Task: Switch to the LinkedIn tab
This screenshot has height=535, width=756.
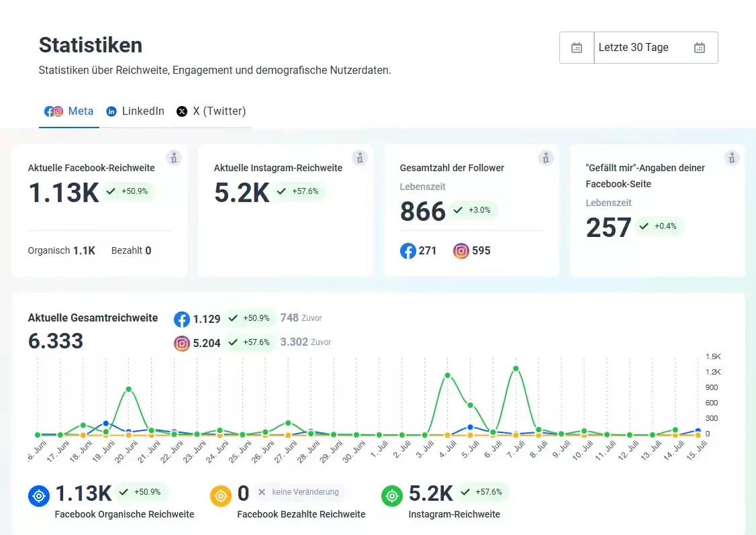Action: (x=135, y=111)
